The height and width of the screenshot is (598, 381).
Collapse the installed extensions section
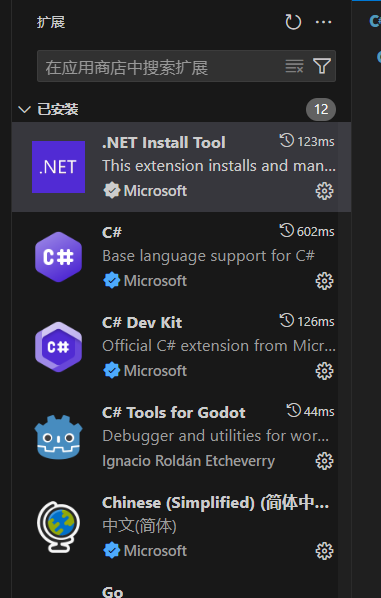click(x=24, y=110)
